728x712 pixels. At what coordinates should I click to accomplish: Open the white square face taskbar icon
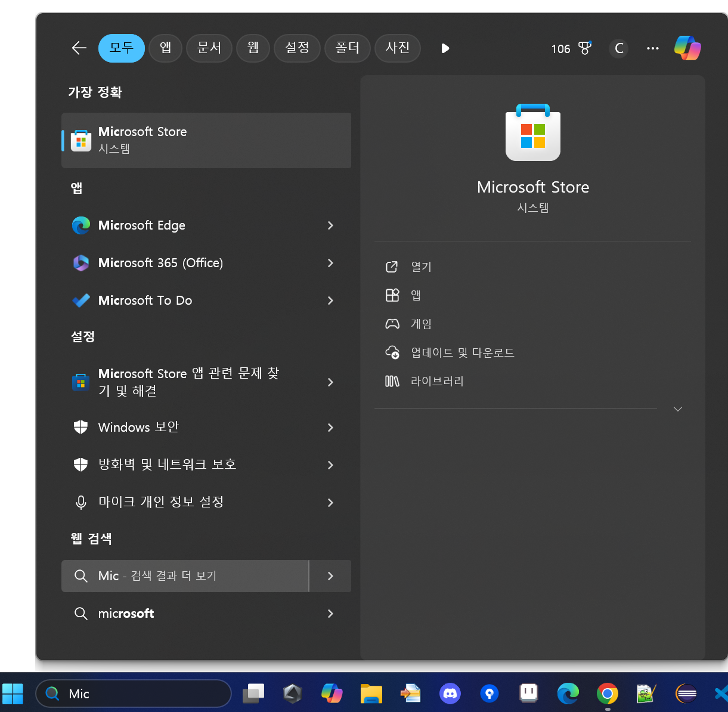pyautogui.click(x=529, y=693)
